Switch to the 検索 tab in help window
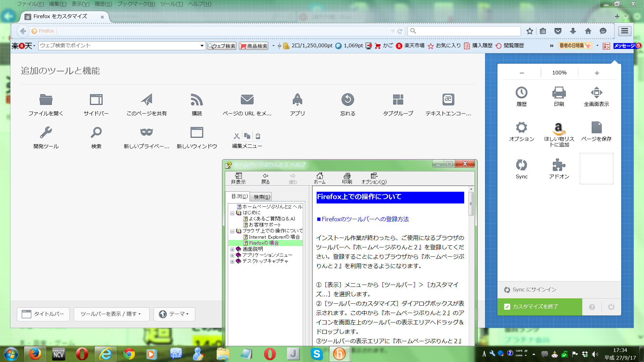Viewport: 644px width, 362px height. [x=262, y=197]
